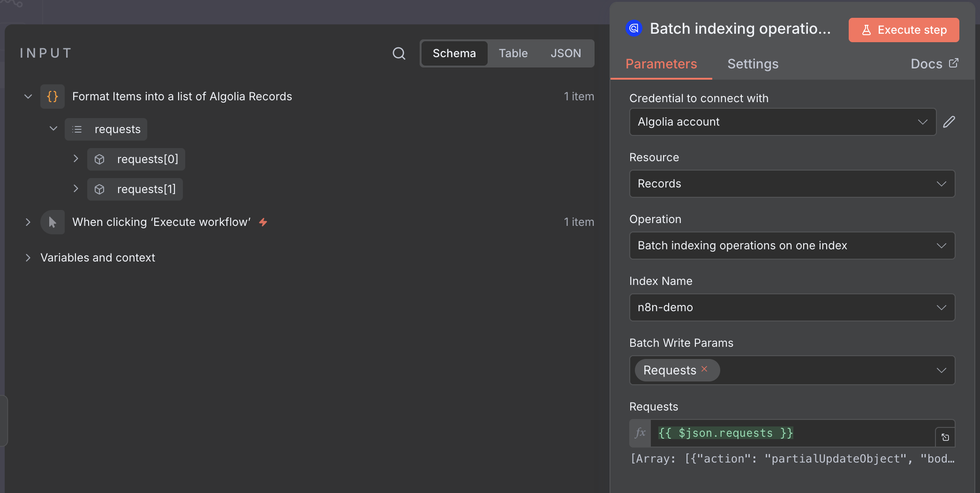Expand requests[0] item

[x=76, y=159]
